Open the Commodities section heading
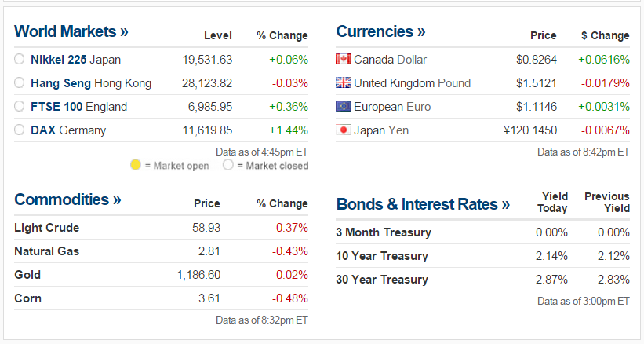Screen dimensions: 644x344 coord(67,199)
